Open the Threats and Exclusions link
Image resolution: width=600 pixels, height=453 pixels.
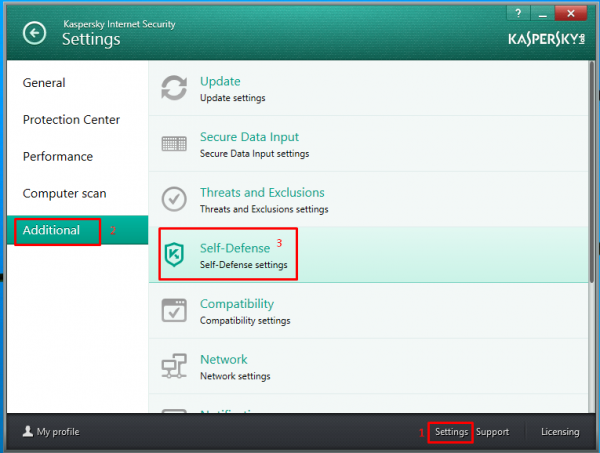(x=262, y=192)
